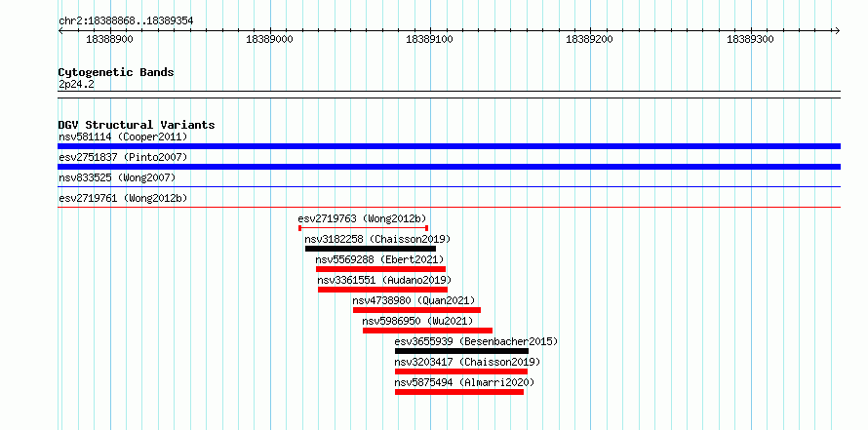Screen dimensions: 868x430
Task: Click the Cytogenetic Bands track title
Action: coord(116,72)
